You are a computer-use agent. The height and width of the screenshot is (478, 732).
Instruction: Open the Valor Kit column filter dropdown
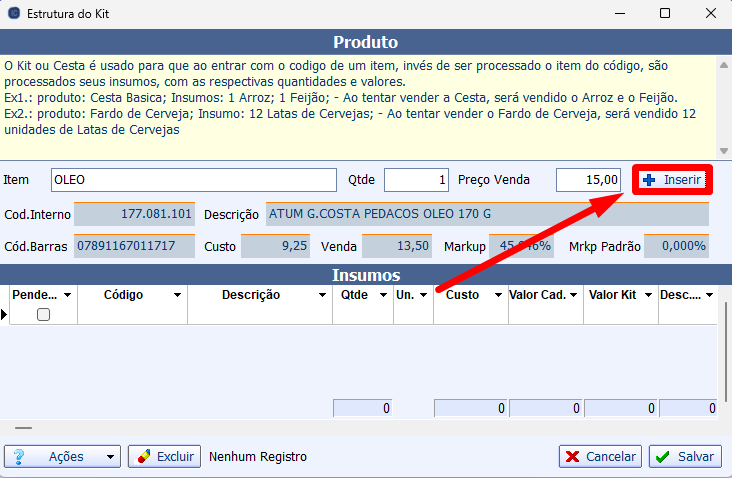point(648,296)
